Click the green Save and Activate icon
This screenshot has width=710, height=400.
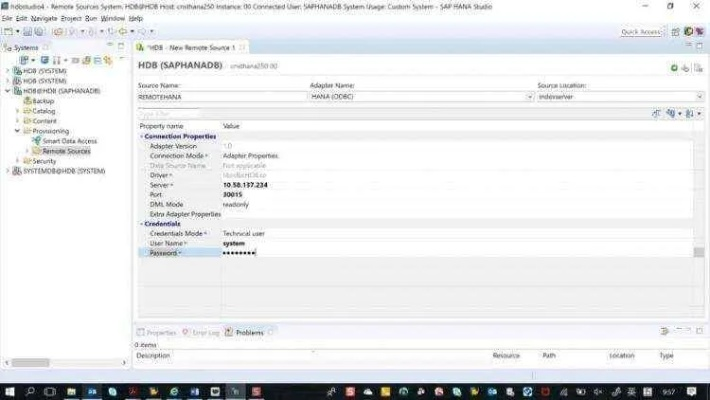point(674,67)
